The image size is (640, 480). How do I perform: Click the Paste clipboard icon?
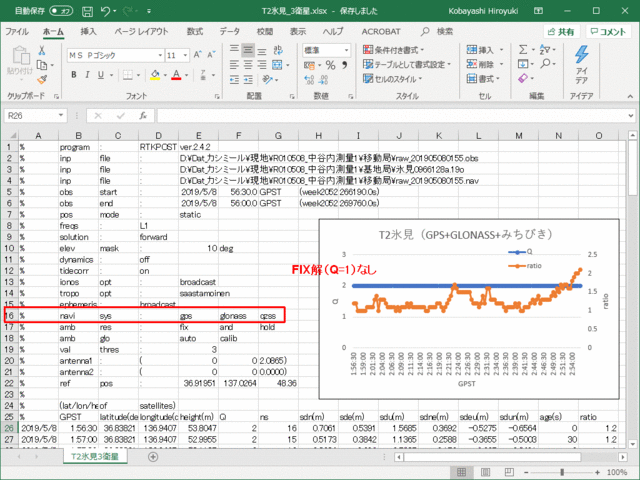click(20, 55)
